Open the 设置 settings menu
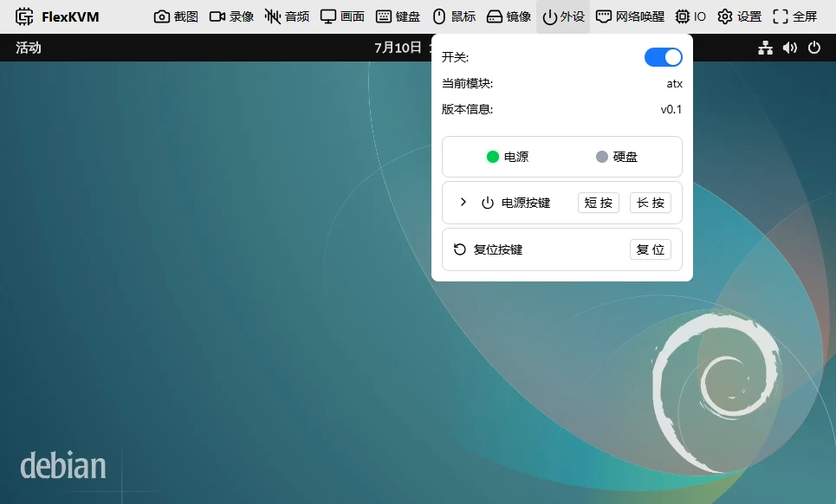Viewport: 836px width, 504px height. click(x=739, y=16)
